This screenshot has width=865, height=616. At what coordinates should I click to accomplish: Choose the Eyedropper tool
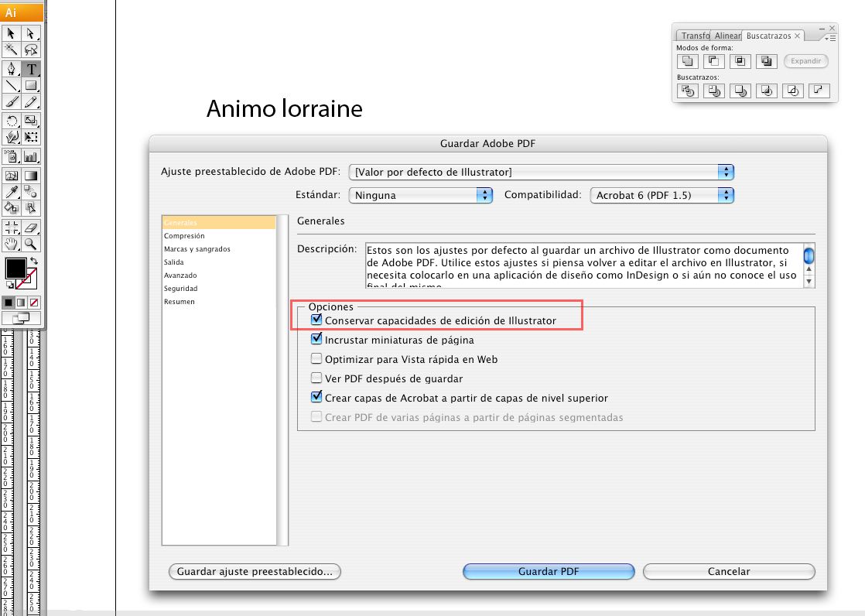pyautogui.click(x=12, y=191)
